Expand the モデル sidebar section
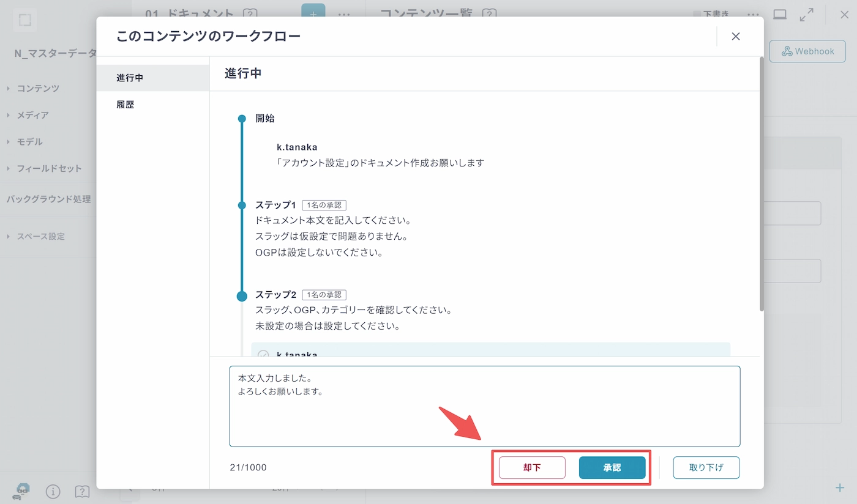This screenshot has height=504, width=857. [x=29, y=142]
